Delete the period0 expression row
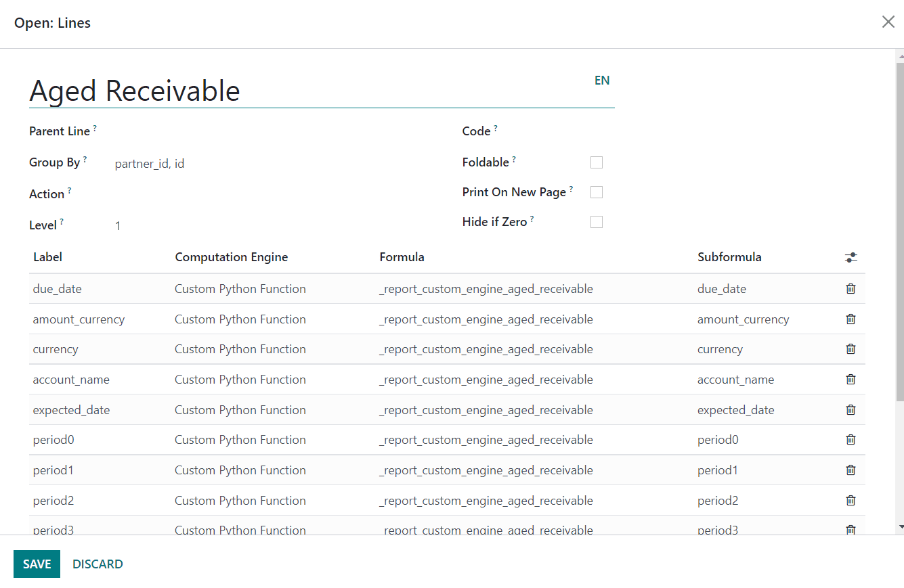The width and height of the screenshot is (904, 588). (x=851, y=440)
